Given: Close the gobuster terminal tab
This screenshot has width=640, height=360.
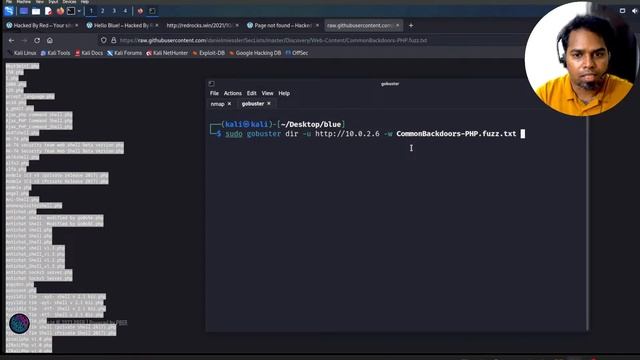Looking at the screenshot, I should 269,104.
